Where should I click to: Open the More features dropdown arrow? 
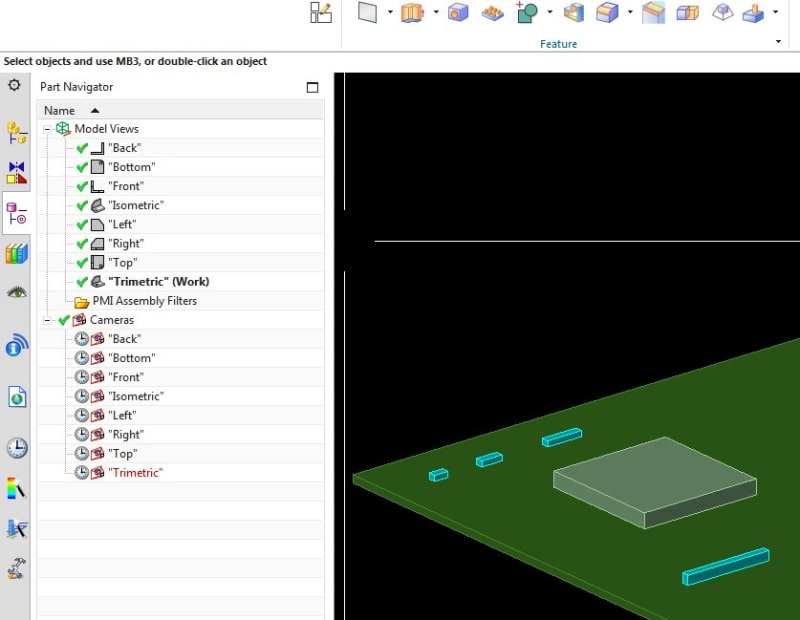coord(776,12)
